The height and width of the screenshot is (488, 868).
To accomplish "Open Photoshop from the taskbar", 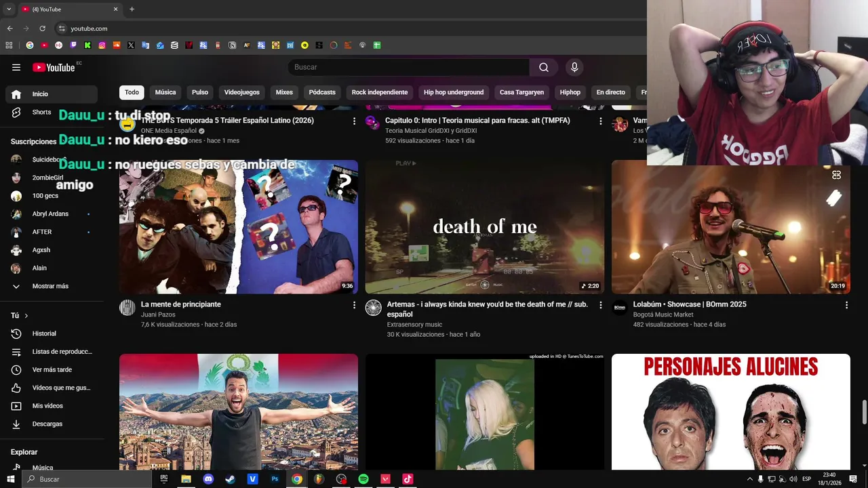I will pyautogui.click(x=275, y=479).
